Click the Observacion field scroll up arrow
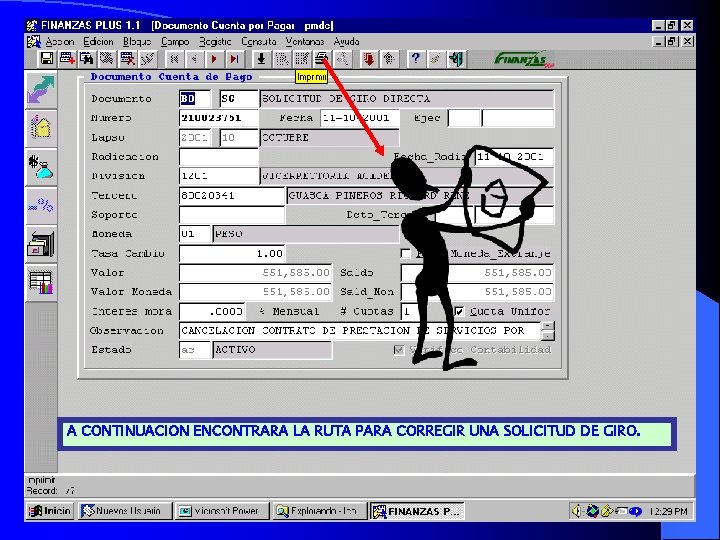The height and width of the screenshot is (540, 720). coord(548,326)
